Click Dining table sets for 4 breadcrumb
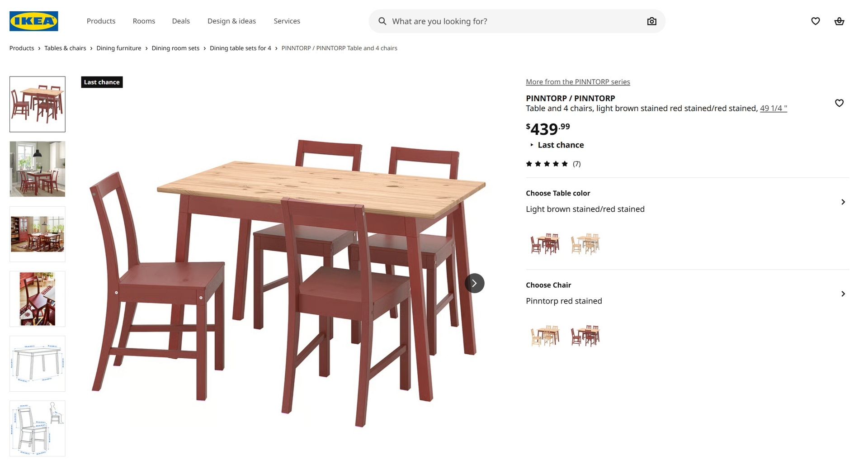The image size is (868, 465). [x=241, y=48]
